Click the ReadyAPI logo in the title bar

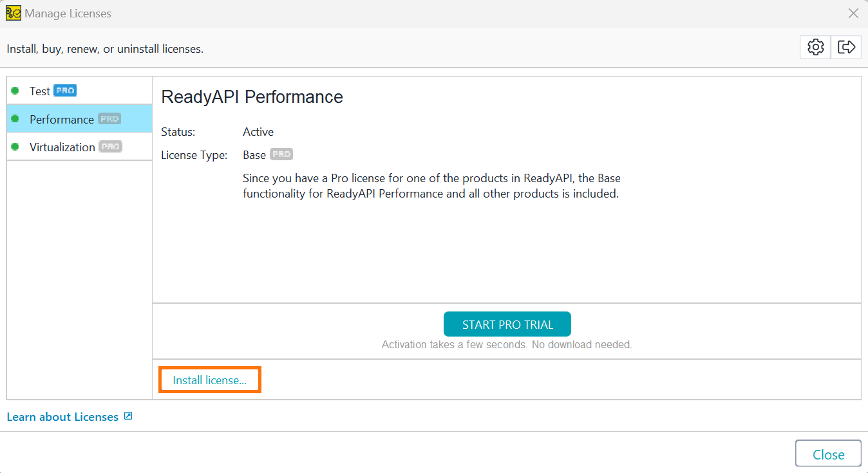point(13,13)
